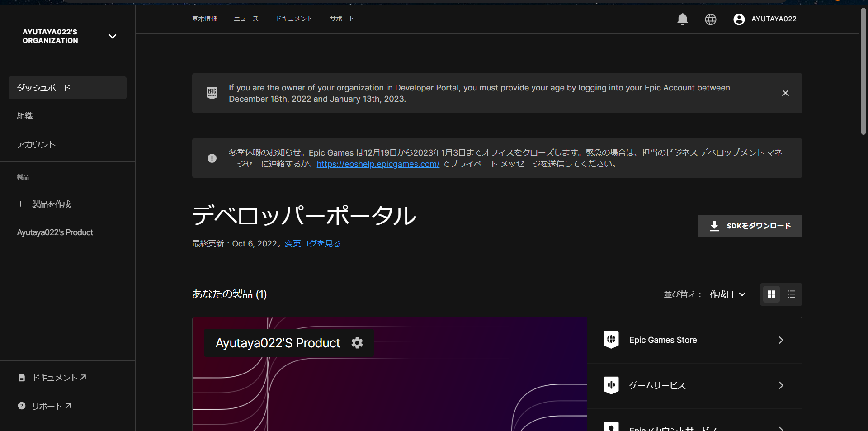Open the 作成日 sort dropdown
The height and width of the screenshot is (431, 868).
click(x=726, y=294)
